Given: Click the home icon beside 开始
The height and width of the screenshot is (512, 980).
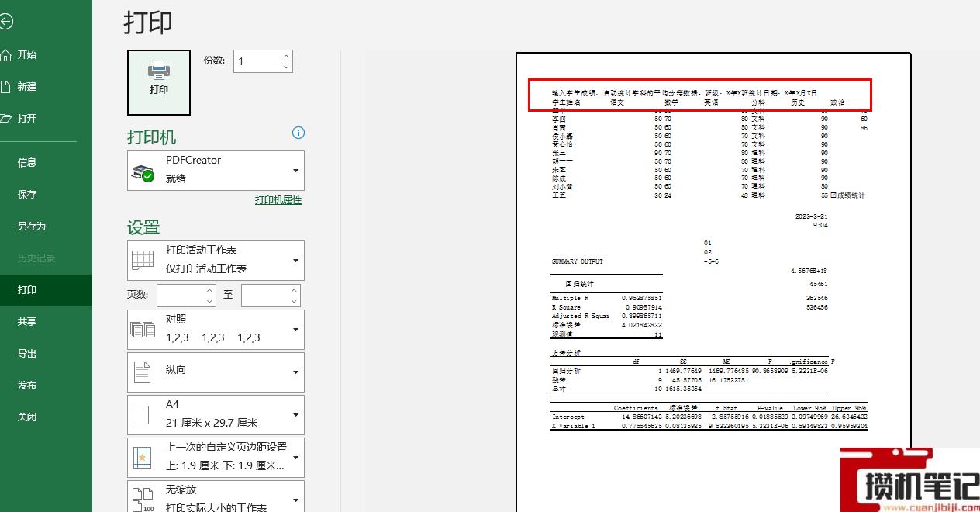Looking at the screenshot, I should click(6, 55).
